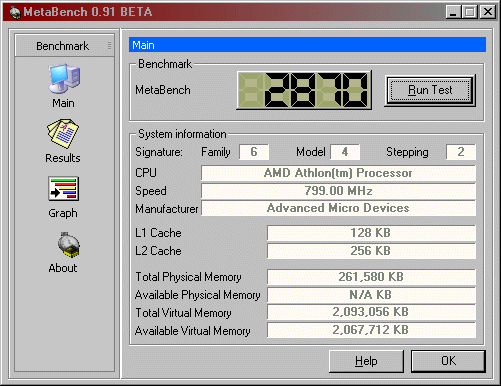Click the Benchmark header grip handle
The width and height of the screenshot is (501, 386).
coord(109,46)
